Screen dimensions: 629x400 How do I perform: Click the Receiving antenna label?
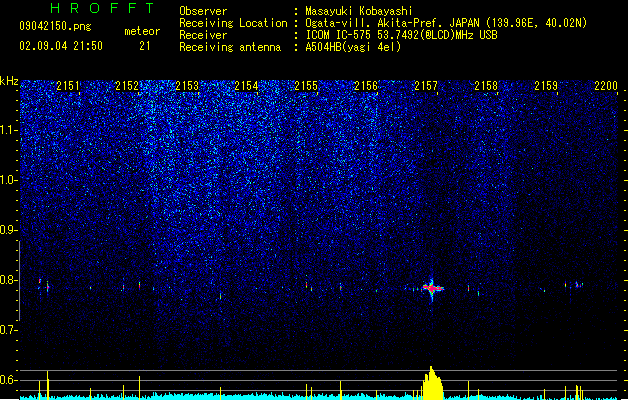(x=230, y=47)
